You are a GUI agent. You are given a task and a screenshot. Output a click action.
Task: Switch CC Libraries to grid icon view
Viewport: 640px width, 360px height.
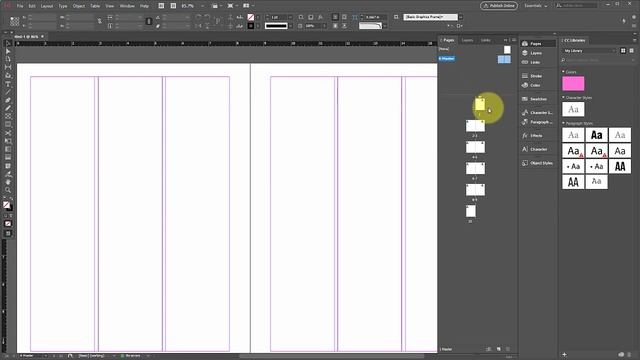[x=623, y=51]
